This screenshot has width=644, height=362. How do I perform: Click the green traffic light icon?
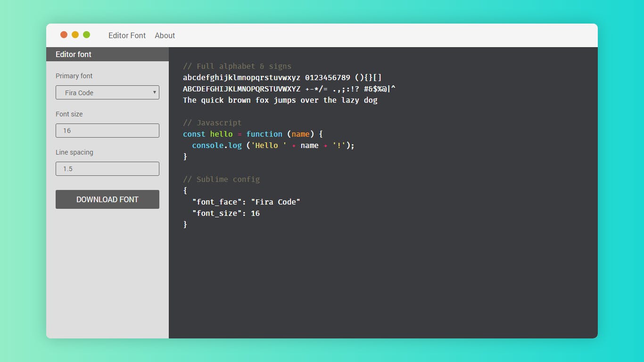(x=86, y=34)
